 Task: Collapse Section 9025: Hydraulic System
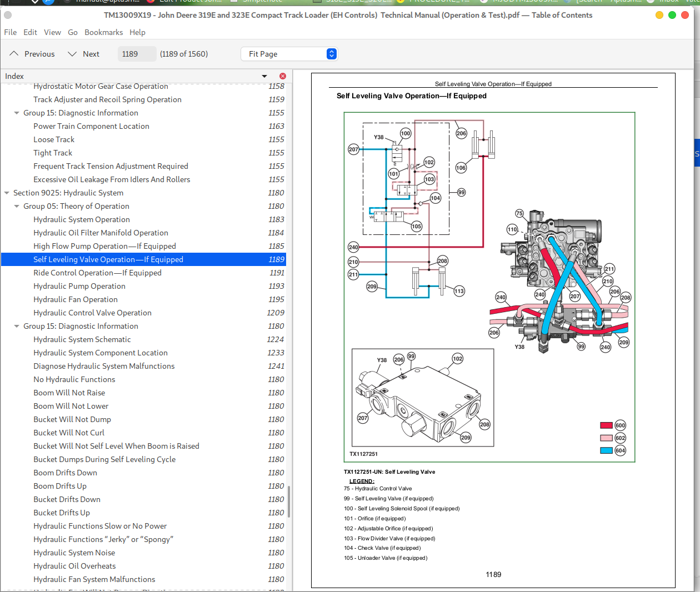tap(7, 193)
